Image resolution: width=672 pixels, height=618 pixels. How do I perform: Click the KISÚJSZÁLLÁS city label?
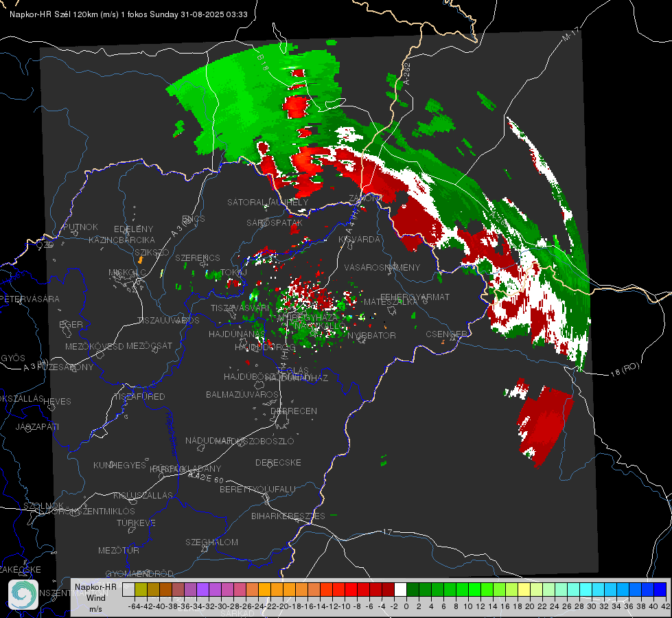[143, 495]
